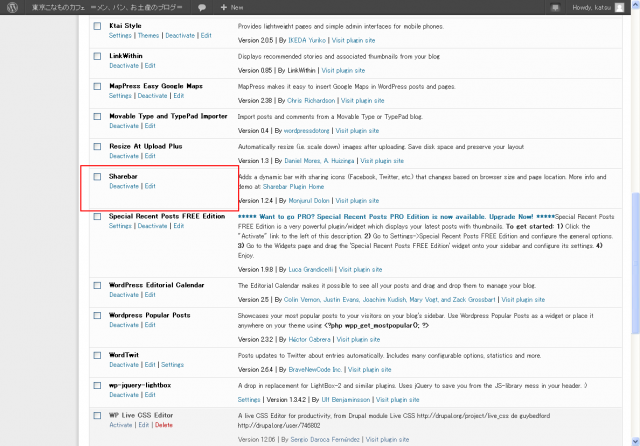Deactivate the WordTwit plugin
Viewport: 640px width, 446px height.
(x=124, y=365)
